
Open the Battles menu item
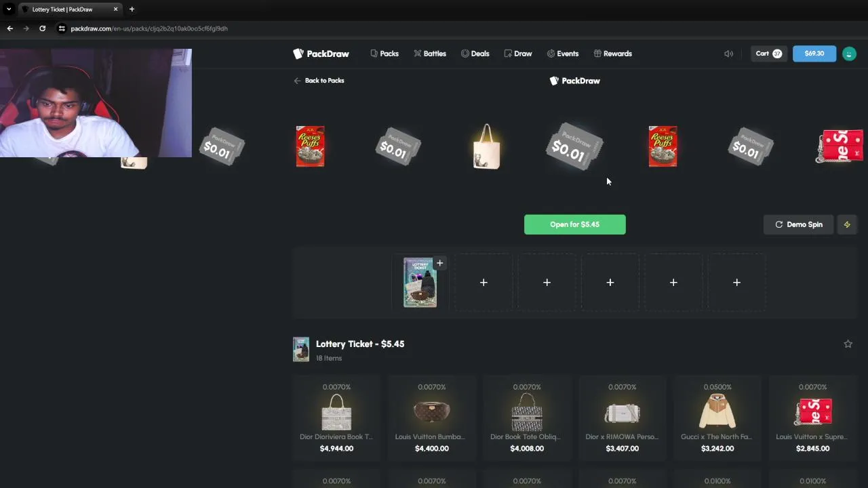tap(430, 54)
